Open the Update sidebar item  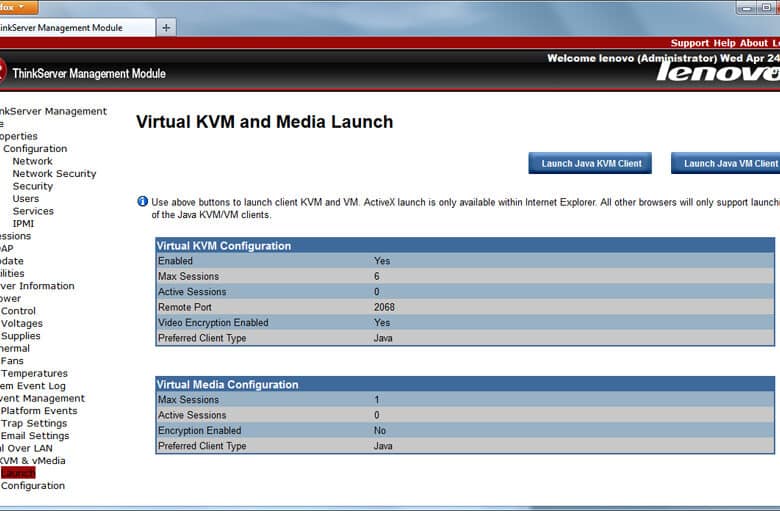(12, 261)
